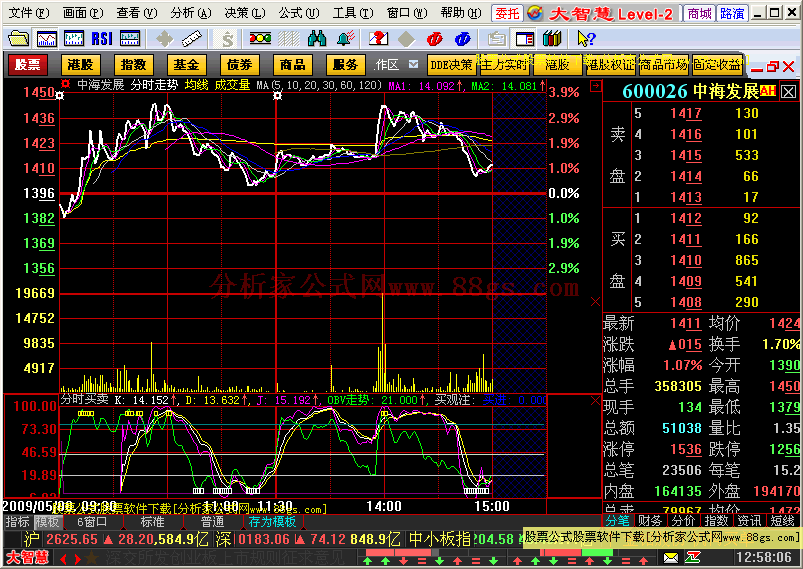Open the traffic light signal icon
803x569 pixels.
pyautogui.click(x=260, y=38)
